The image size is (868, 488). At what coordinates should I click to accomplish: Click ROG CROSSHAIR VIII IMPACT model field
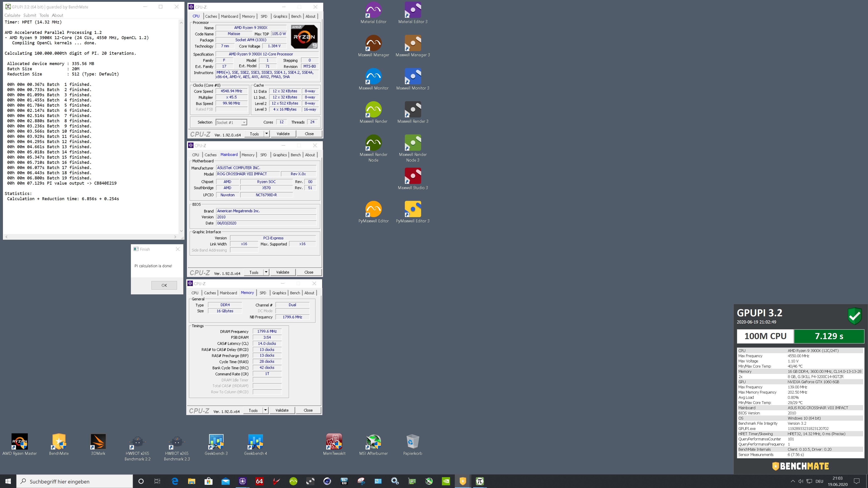click(248, 174)
